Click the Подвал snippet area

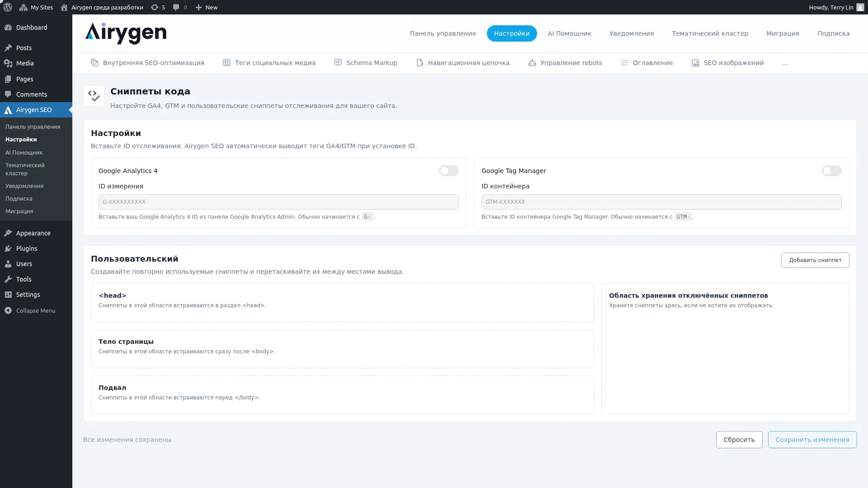click(x=342, y=395)
